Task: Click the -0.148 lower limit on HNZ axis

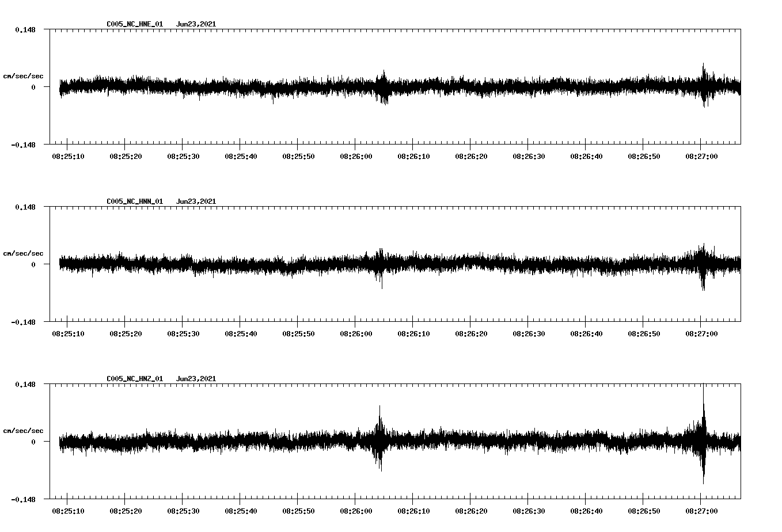Action: [x=23, y=499]
